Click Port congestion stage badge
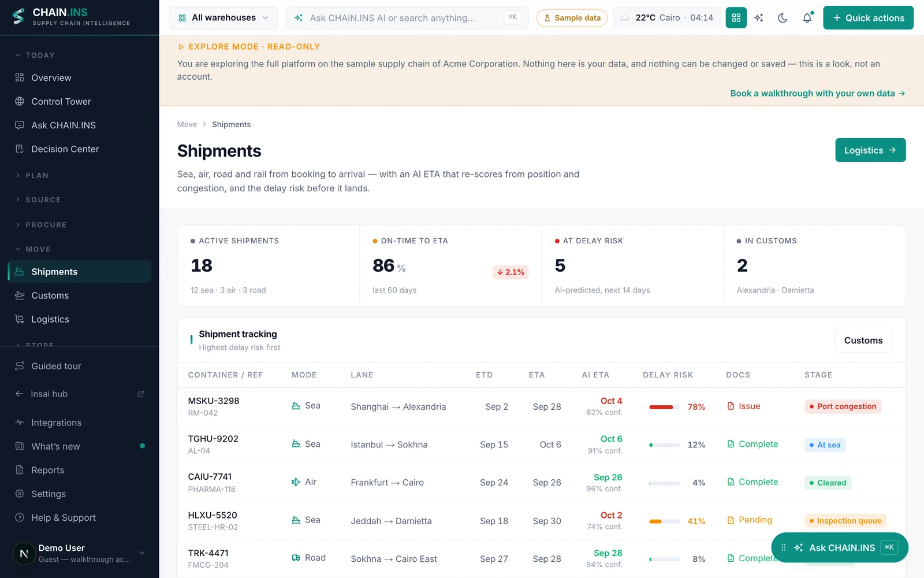924x578 pixels. pyautogui.click(x=843, y=406)
